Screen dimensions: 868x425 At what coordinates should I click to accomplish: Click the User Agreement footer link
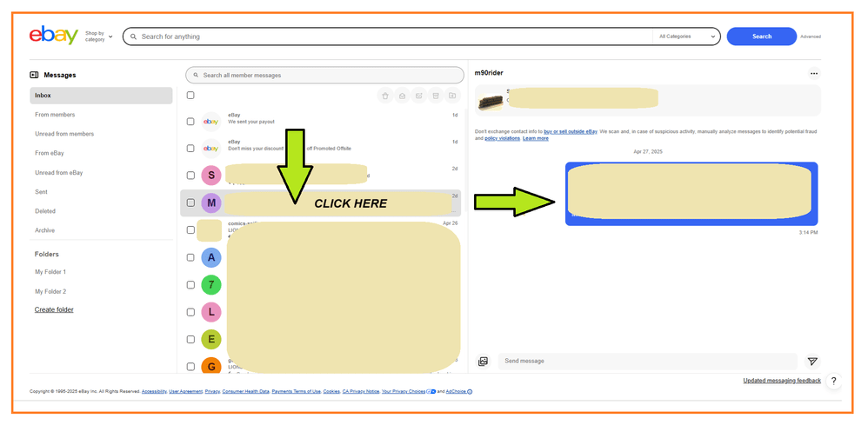pyautogui.click(x=185, y=392)
